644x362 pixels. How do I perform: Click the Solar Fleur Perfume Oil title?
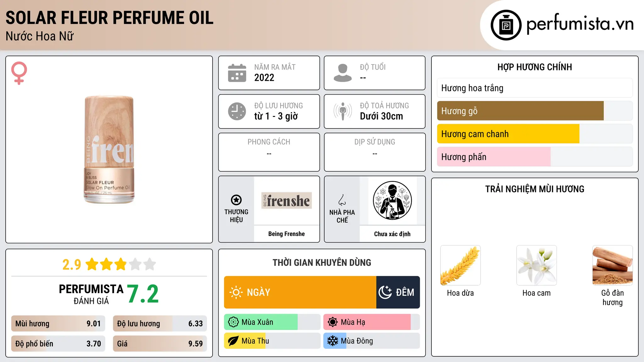coord(109,18)
